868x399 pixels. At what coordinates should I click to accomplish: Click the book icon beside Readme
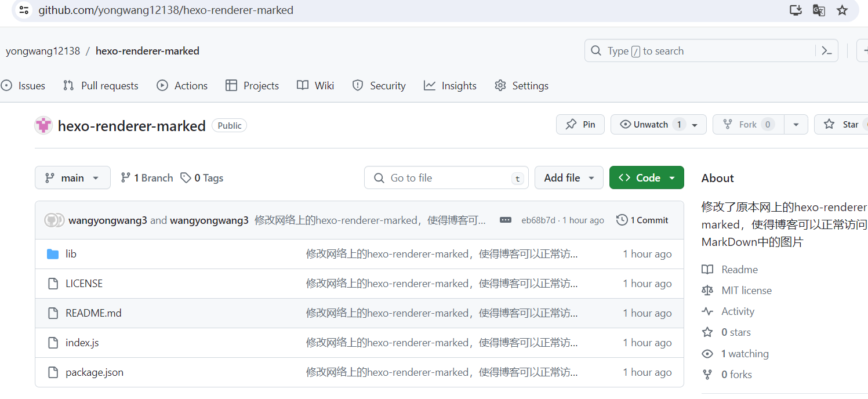(x=707, y=270)
